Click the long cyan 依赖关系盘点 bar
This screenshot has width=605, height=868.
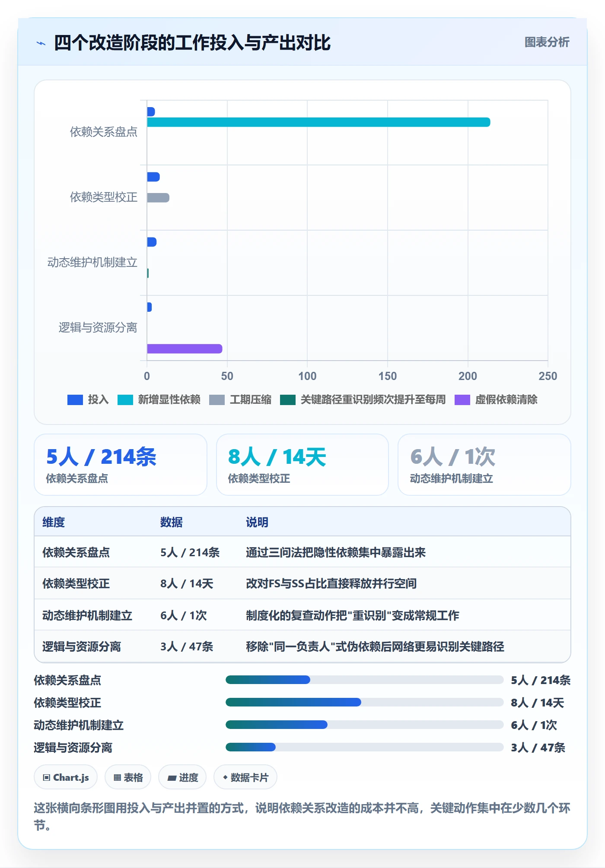318,122
